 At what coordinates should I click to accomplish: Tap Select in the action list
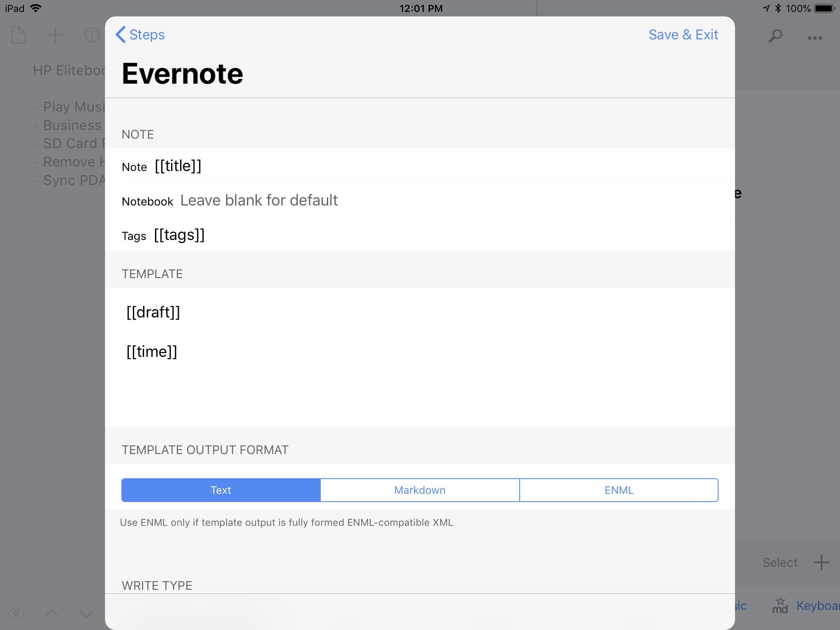pyautogui.click(x=780, y=563)
